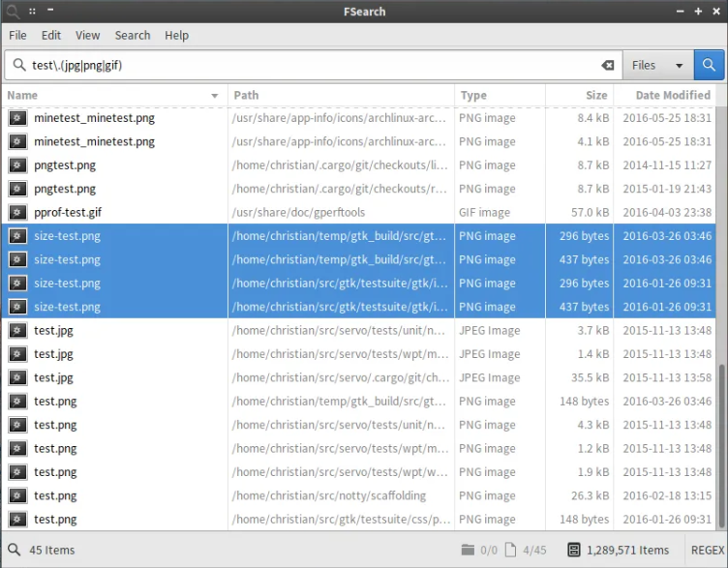Click icon of test.png sized 26.3 kB
This screenshot has height=568, width=728.
click(x=17, y=495)
